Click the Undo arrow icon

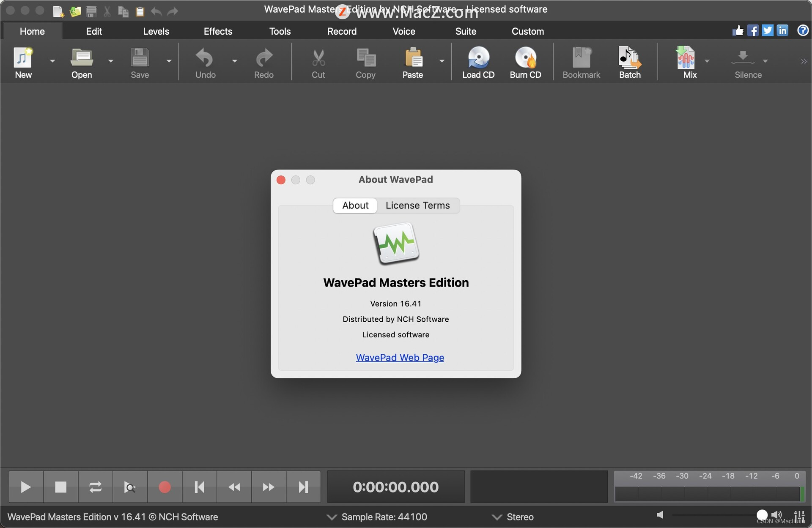click(205, 57)
